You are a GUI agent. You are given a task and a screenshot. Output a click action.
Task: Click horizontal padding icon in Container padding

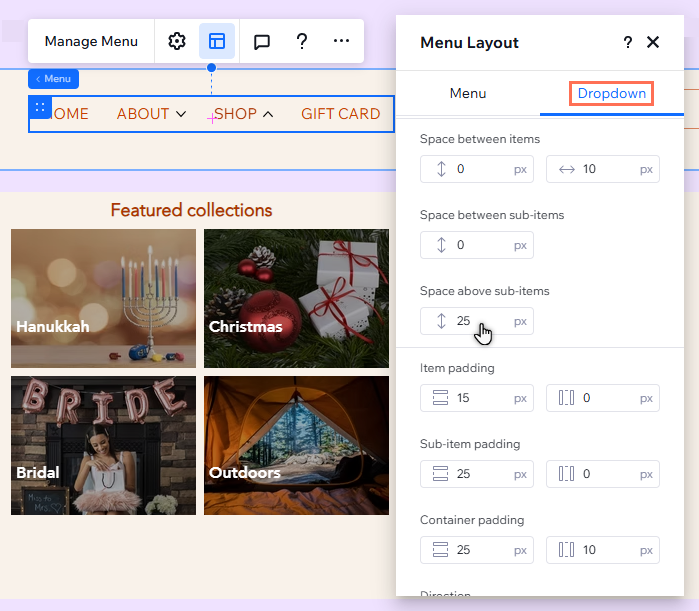tap(567, 550)
